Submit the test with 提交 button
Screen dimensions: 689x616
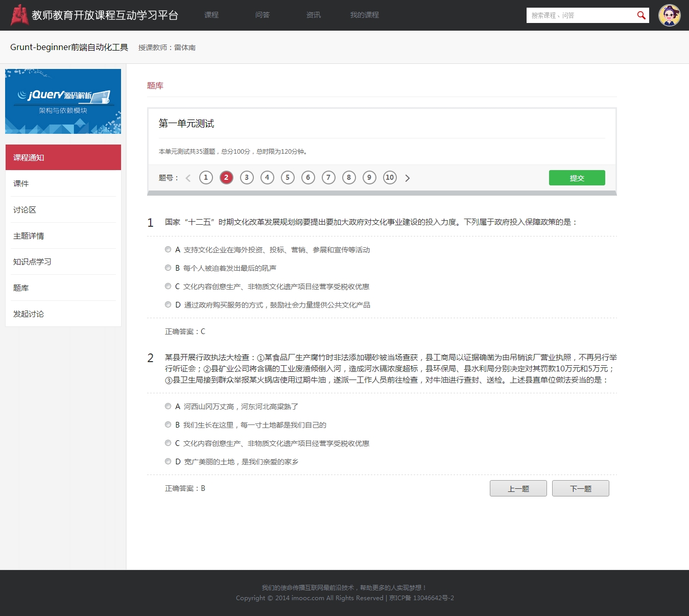coord(577,178)
